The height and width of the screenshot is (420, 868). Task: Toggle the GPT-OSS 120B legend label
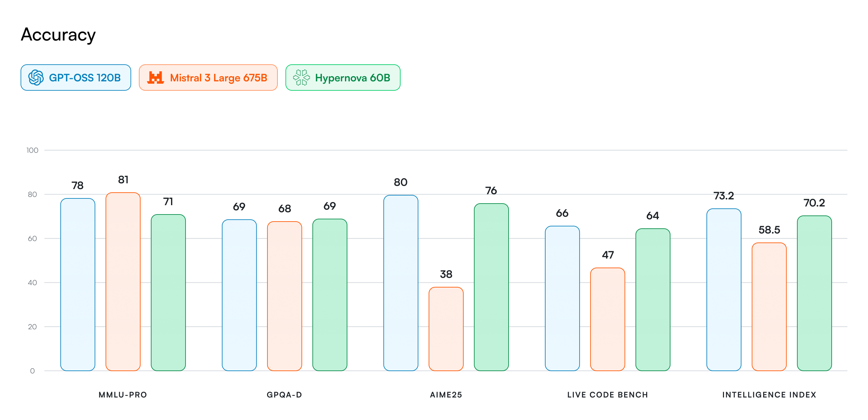pos(85,78)
